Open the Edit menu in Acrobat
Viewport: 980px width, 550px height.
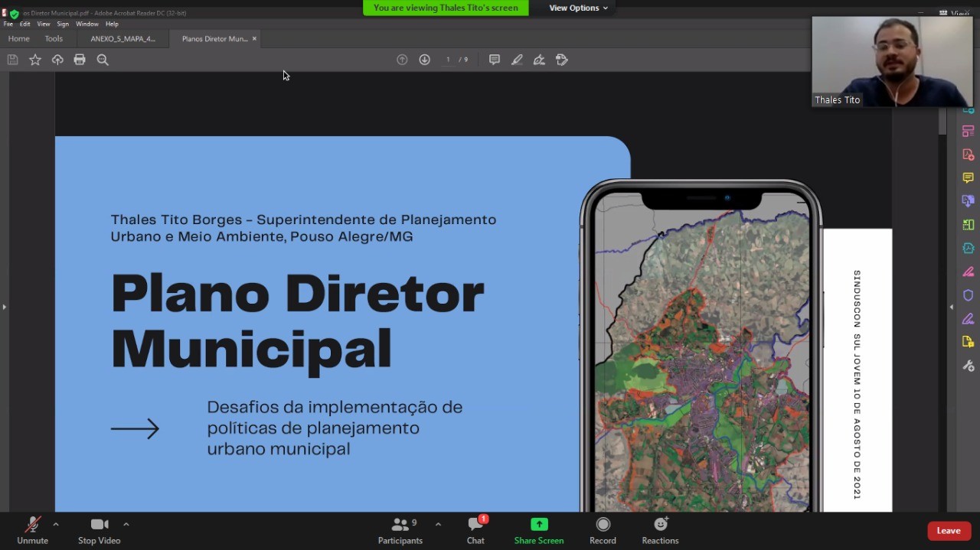tap(25, 24)
